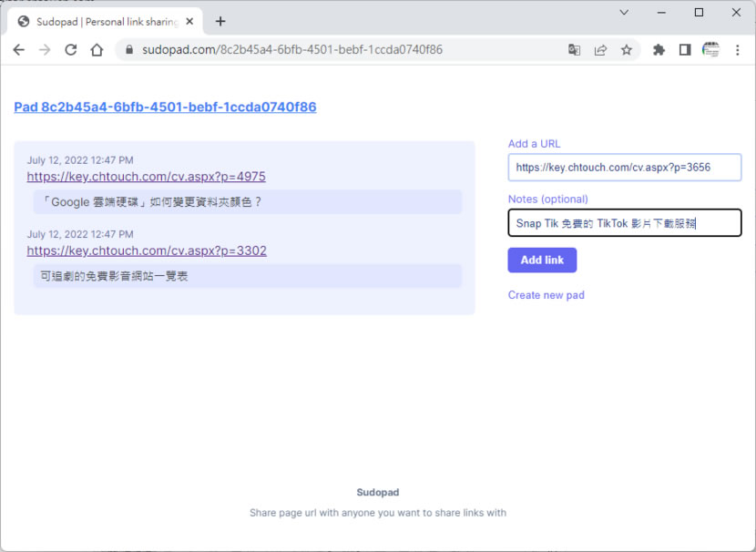Focus the Add a URL field
The image size is (756, 552).
(624, 168)
